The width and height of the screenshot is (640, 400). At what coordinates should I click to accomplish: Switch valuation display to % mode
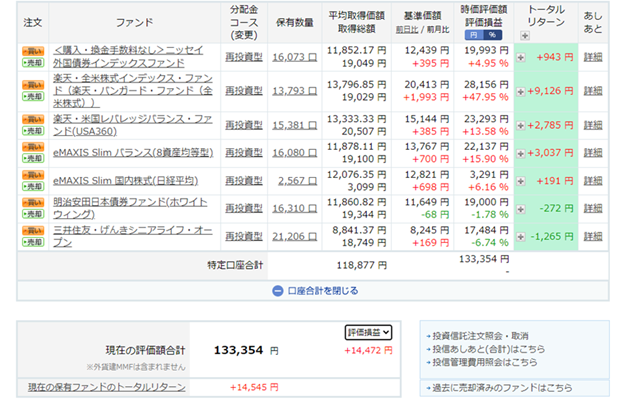tap(490, 35)
